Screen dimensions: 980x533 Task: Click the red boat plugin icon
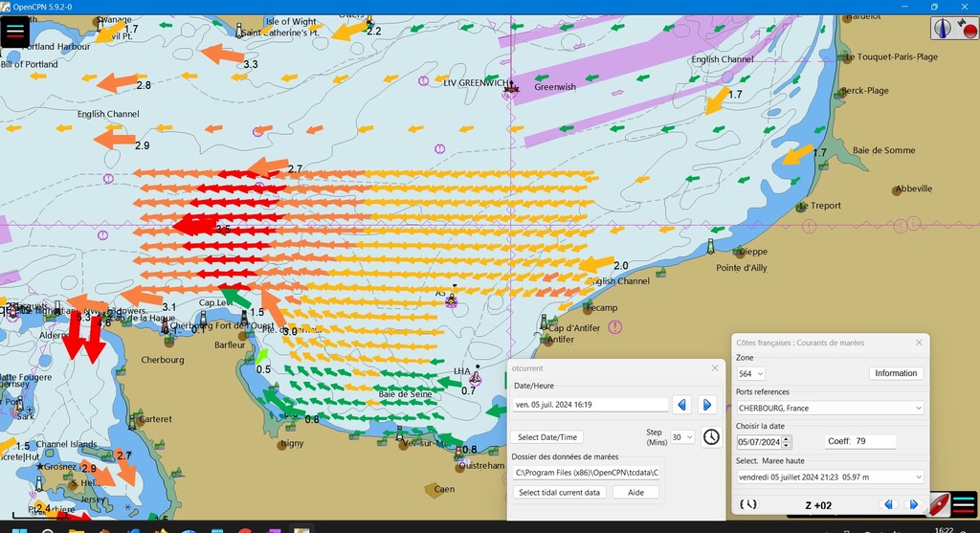[938, 503]
